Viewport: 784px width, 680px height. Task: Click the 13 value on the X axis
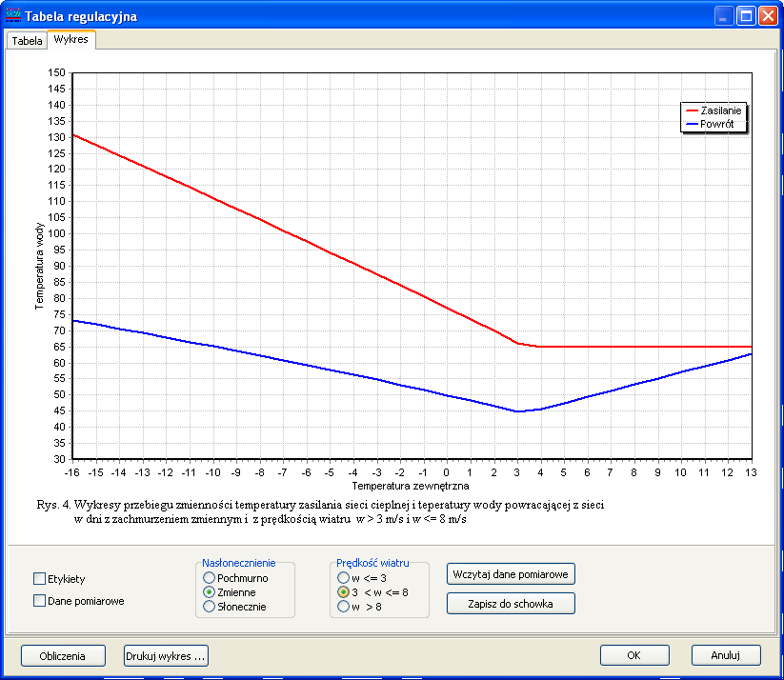(x=751, y=472)
